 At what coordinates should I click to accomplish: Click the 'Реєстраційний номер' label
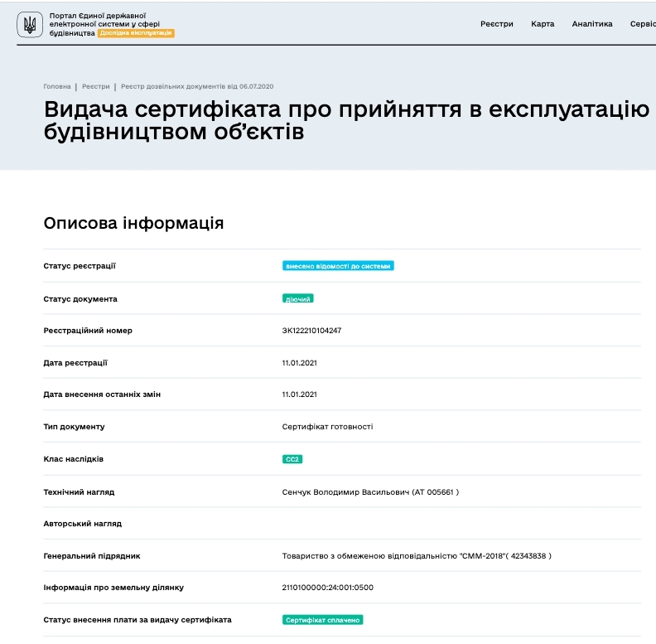(x=88, y=331)
